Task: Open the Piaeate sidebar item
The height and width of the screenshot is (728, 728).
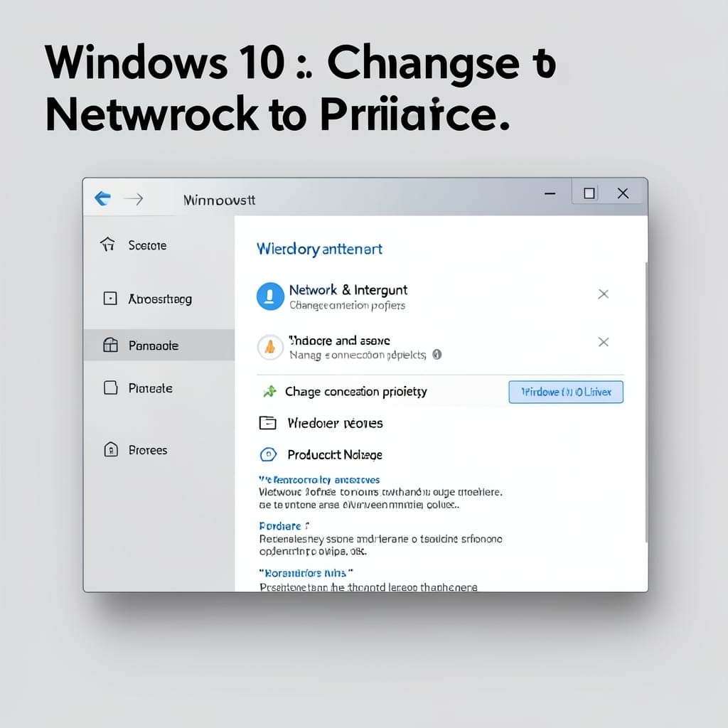Action: pos(150,388)
